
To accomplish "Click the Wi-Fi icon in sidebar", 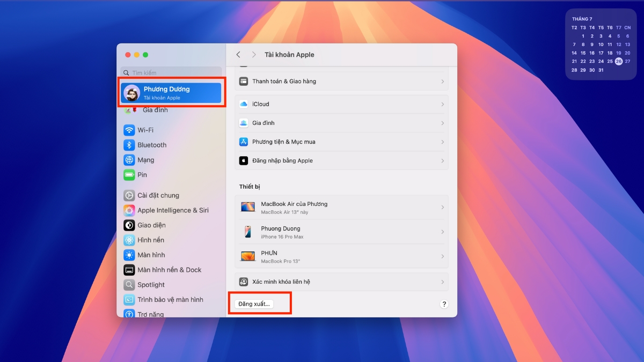I will click(129, 130).
